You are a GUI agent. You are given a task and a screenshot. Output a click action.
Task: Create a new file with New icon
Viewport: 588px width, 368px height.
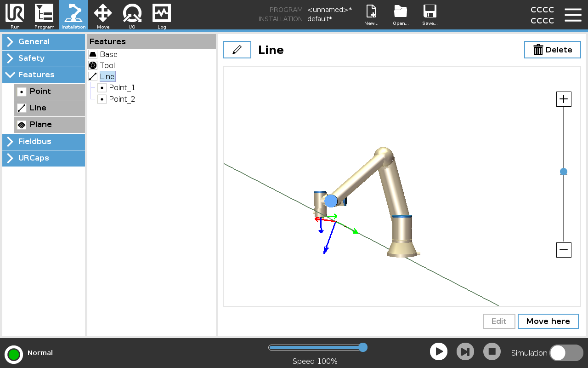(x=371, y=15)
